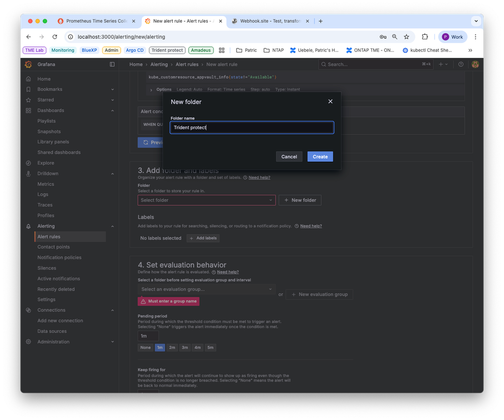Select None as the pending period
Viewport: 504px width, 420px height.
[x=145, y=347]
